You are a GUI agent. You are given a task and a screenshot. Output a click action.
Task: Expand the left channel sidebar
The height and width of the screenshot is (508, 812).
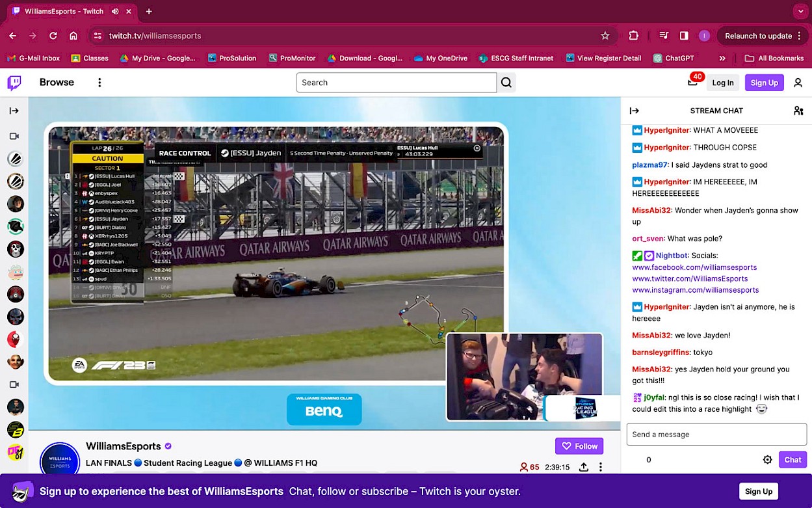pyautogui.click(x=14, y=111)
